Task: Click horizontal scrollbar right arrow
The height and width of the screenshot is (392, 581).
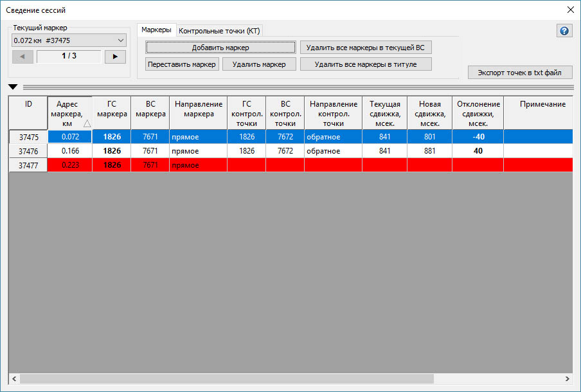Action: point(567,379)
